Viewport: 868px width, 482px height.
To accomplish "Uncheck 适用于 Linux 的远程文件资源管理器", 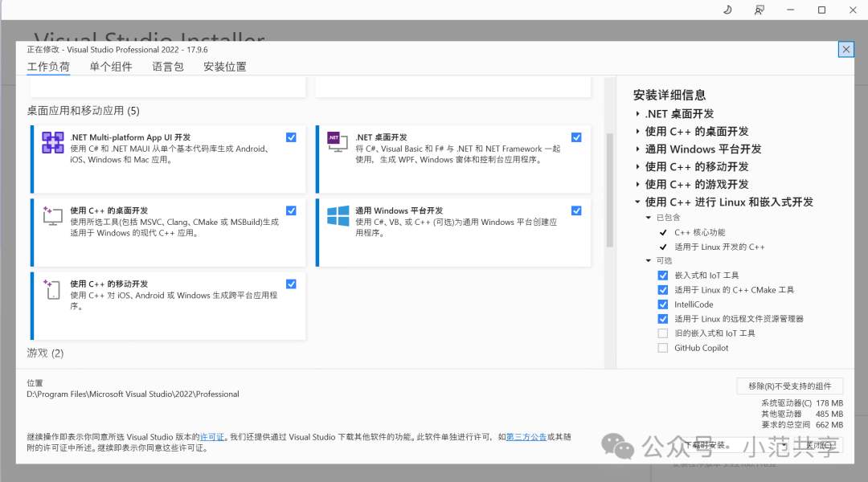I will [662, 319].
